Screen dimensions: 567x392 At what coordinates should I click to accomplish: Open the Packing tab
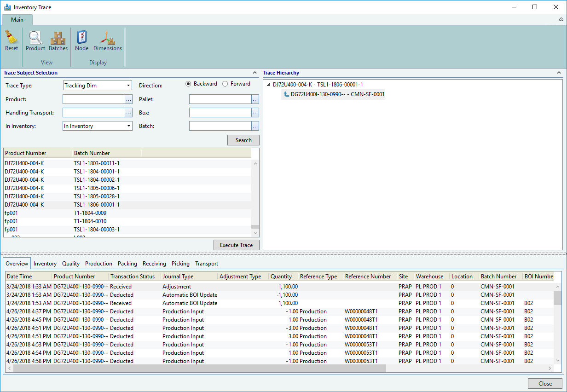127,264
